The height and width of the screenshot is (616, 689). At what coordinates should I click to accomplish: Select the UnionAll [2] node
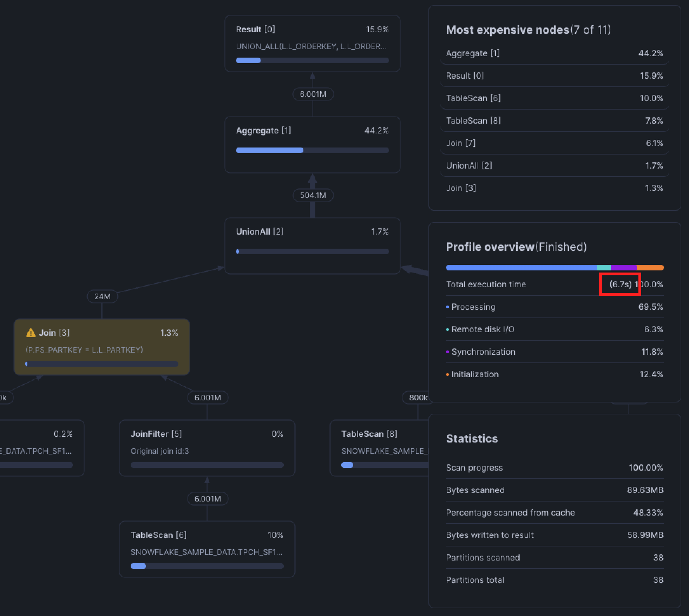pyautogui.click(x=313, y=245)
